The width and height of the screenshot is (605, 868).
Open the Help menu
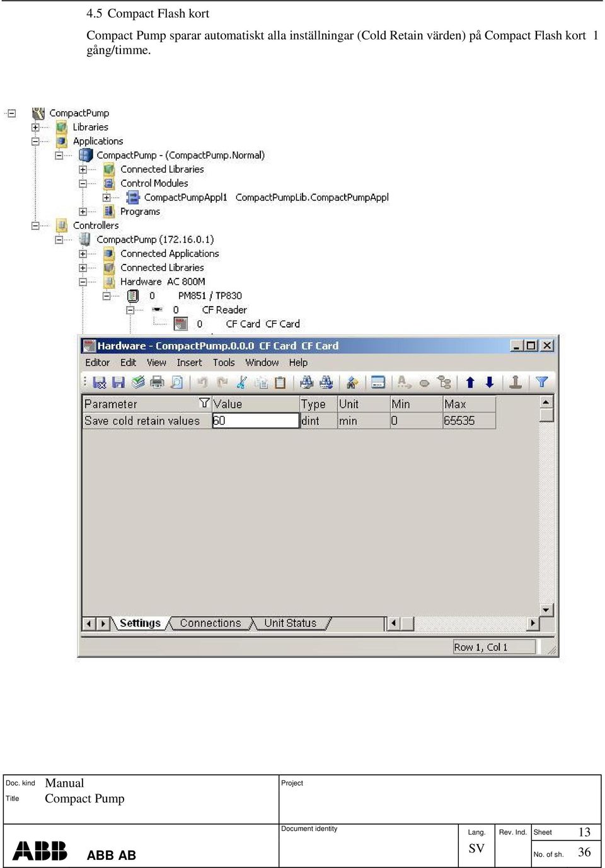tap(298, 362)
